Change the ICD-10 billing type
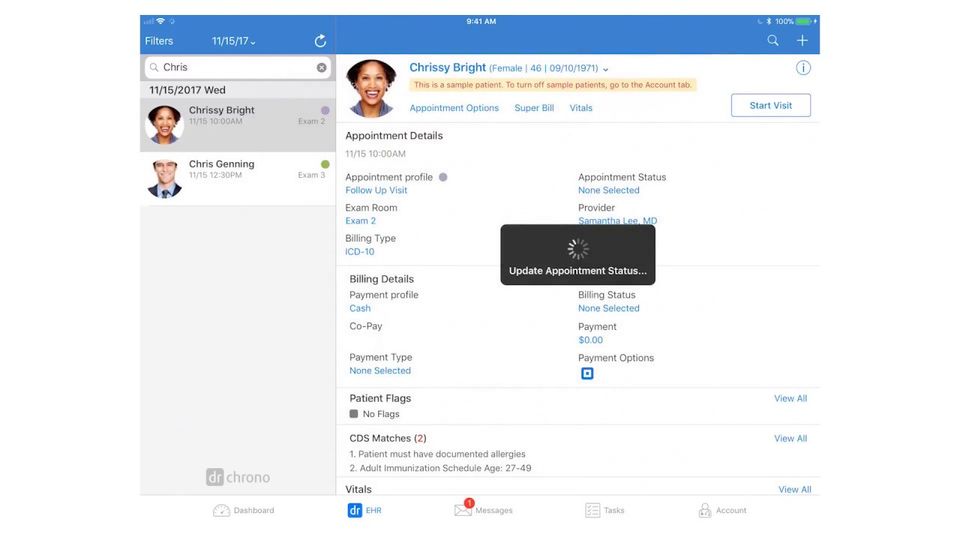 coord(360,252)
